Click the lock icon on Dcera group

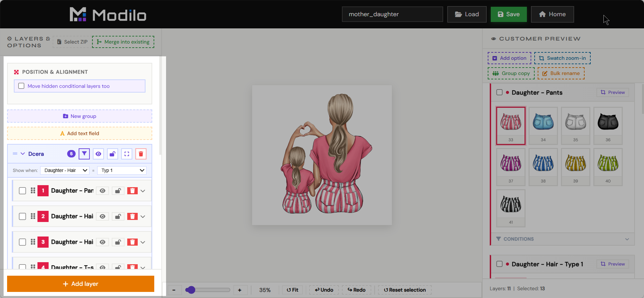[112, 154]
